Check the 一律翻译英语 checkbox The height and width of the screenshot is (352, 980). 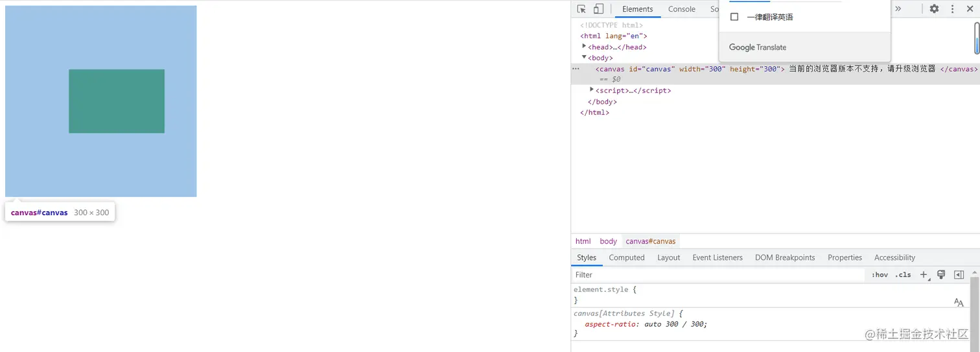734,17
